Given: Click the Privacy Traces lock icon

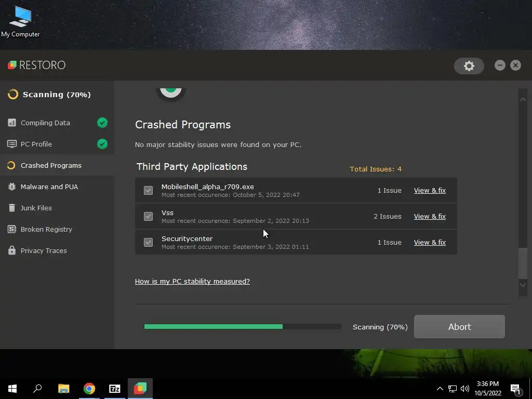Looking at the screenshot, I should point(12,250).
